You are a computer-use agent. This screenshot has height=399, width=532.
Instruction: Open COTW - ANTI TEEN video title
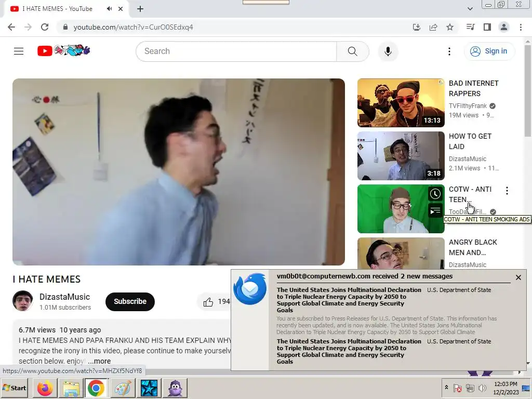point(470,194)
